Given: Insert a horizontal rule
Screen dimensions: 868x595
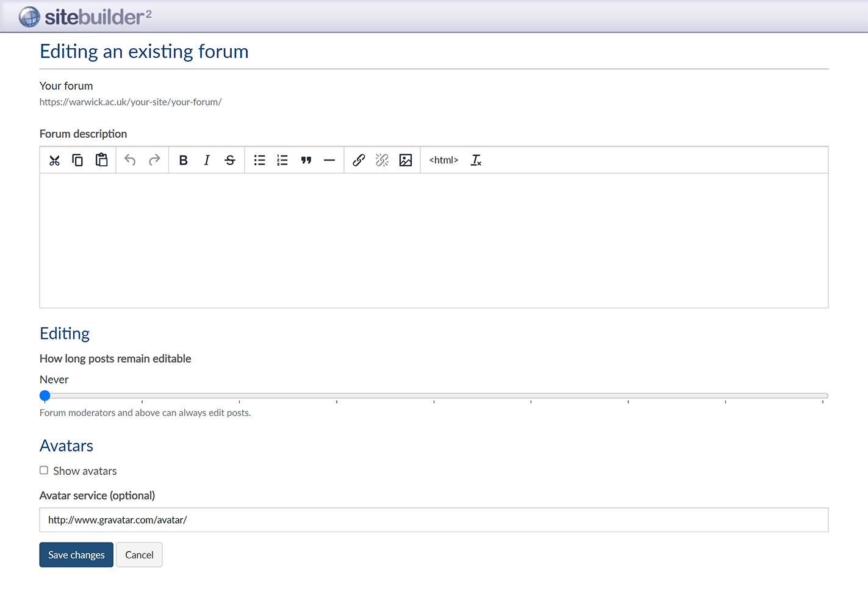Looking at the screenshot, I should [x=329, y=160].
